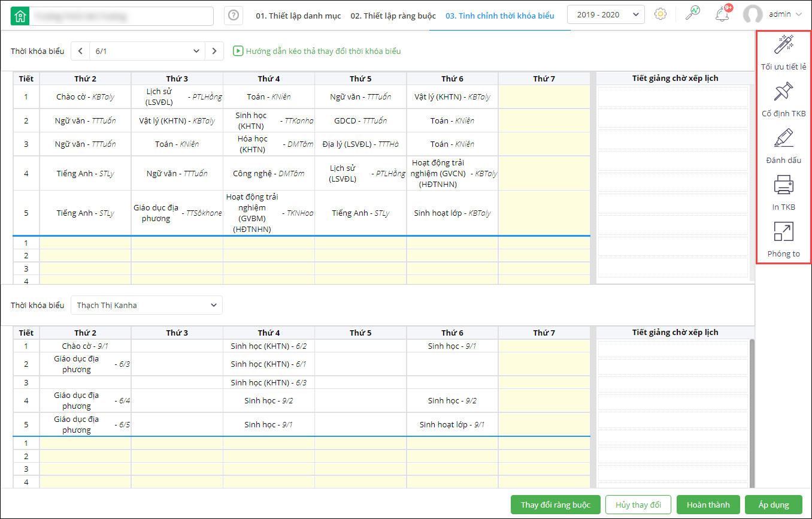Click the Phóng to expand icon
812x519 pixels.
coord(783,232)
